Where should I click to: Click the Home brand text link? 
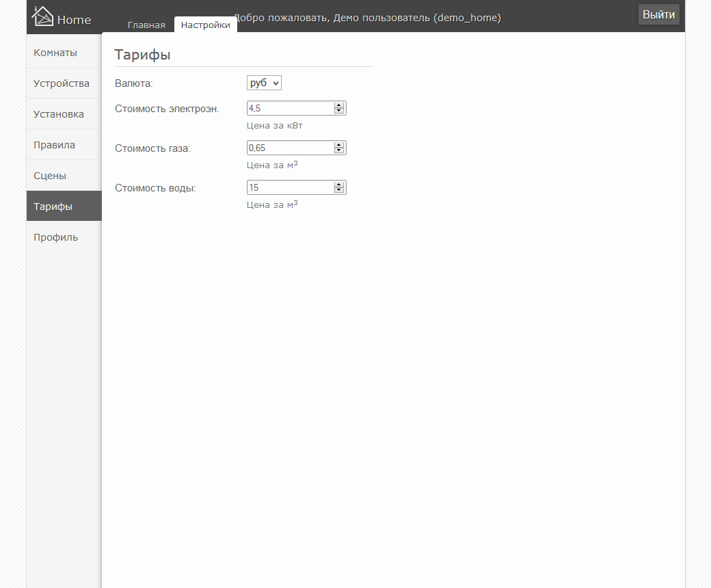(74, 20)
